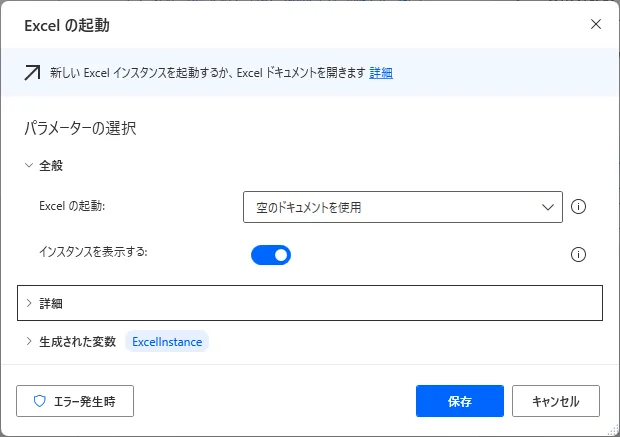Screen dimensions: 620x437
Task: Expand the 生成された変数 section
Action: point(29,342)
